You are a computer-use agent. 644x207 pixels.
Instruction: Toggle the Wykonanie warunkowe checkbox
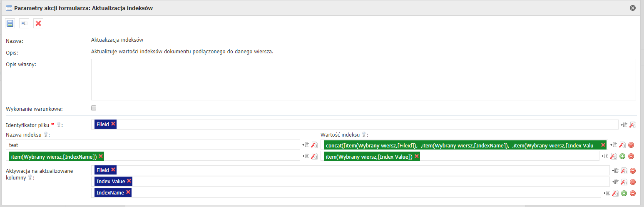click(94, 108)
